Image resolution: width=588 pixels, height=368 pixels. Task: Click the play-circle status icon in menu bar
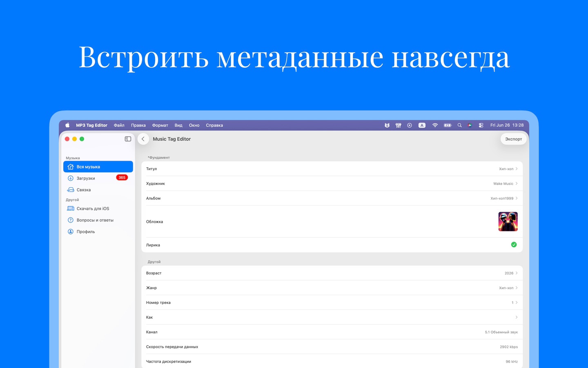click(x=410, y=125)
